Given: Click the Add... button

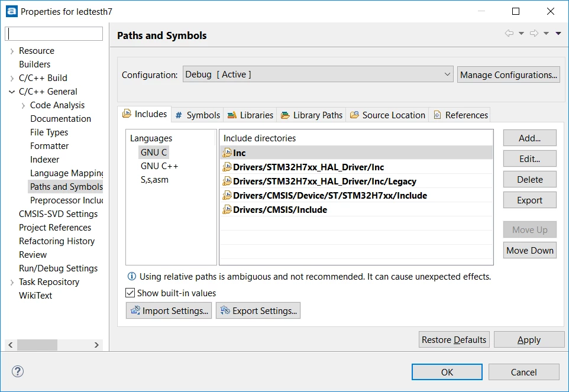Looking at the screenshot, I should point(529,138).
